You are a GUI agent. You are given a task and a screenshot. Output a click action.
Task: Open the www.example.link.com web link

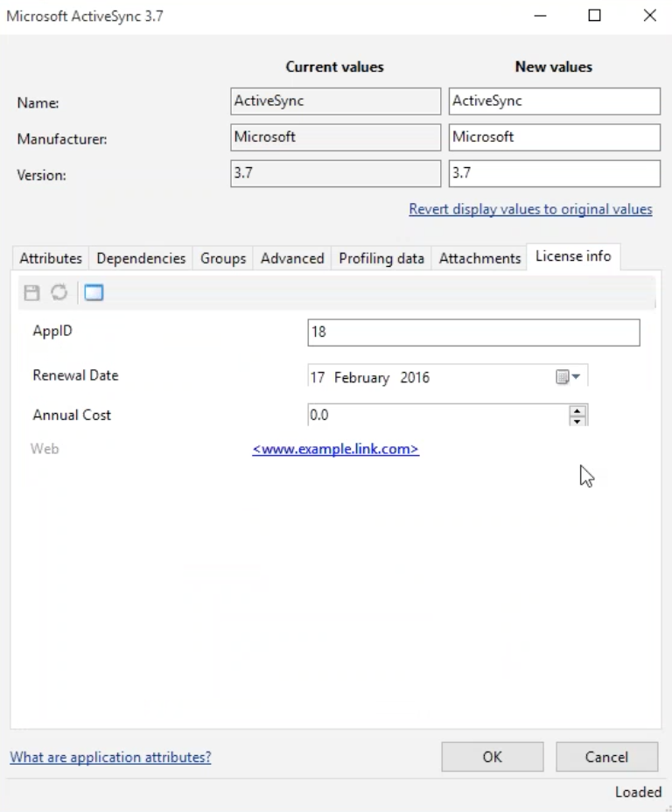335,449
